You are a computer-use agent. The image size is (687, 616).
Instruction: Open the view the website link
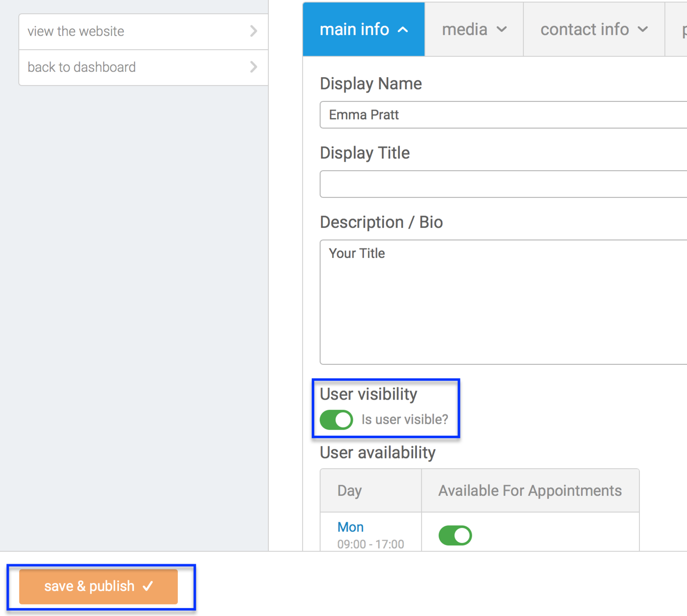tap(76, 31)
